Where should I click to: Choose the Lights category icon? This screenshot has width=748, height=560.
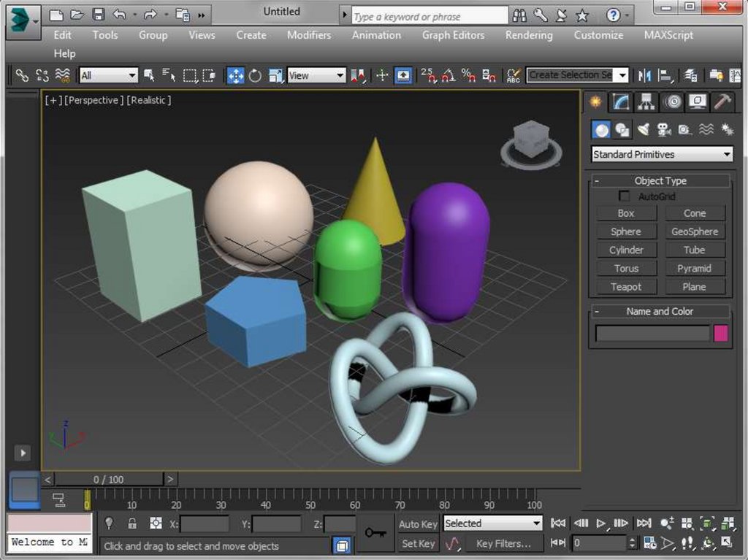[643, 129]
